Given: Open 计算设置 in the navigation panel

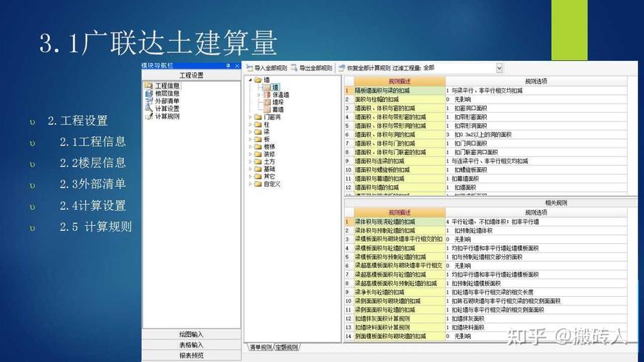Looking at the screenshot, I should pos(167,109).
